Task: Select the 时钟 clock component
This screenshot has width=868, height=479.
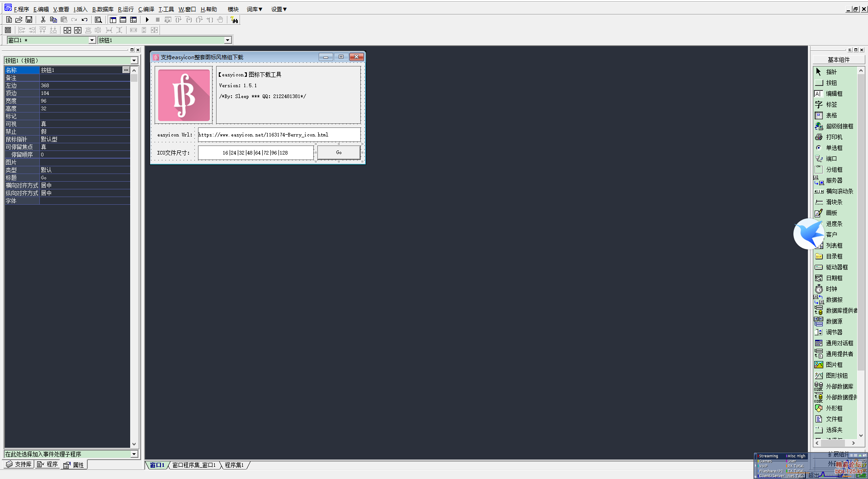Action: pos(831,289)
